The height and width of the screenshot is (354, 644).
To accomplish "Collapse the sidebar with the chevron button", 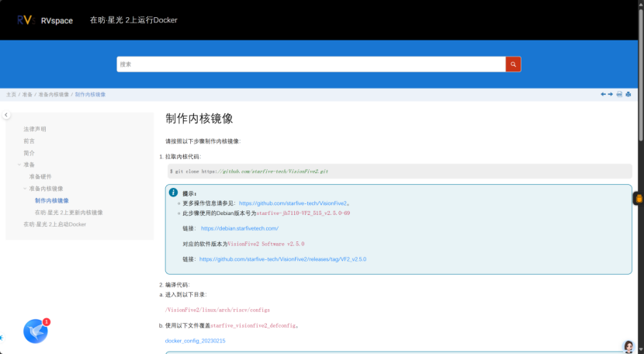I will [x=6, y=115].
